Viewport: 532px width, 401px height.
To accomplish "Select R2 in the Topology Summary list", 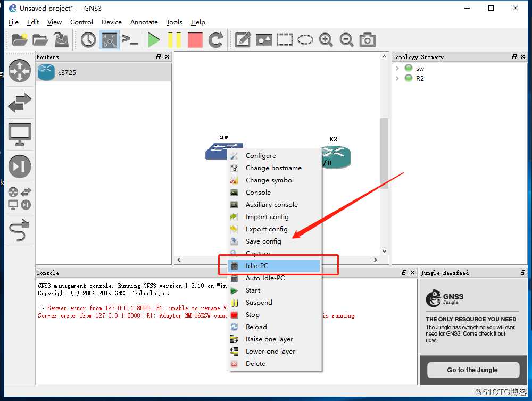I will tap(420, 78).
